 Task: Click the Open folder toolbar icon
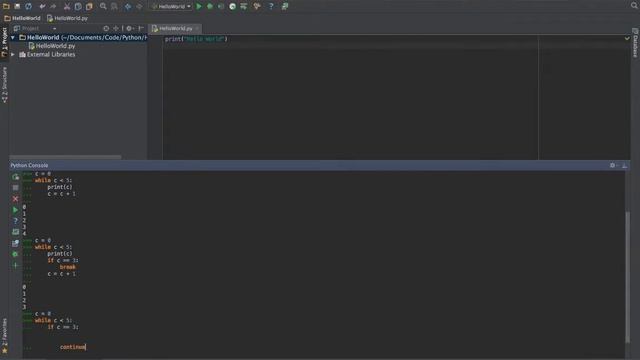[x=6, y=7]
